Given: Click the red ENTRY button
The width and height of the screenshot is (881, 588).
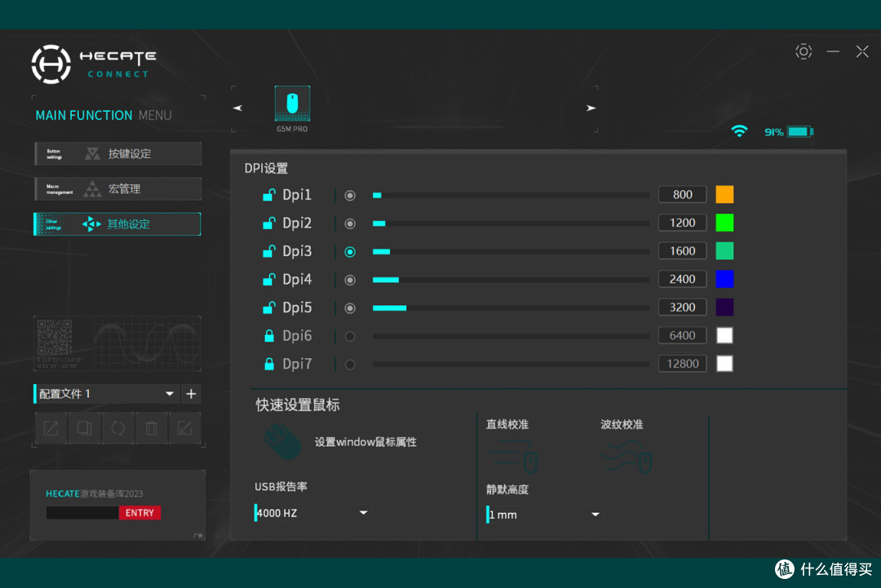Looking at the screenshot, I should (x=139, y=513).
